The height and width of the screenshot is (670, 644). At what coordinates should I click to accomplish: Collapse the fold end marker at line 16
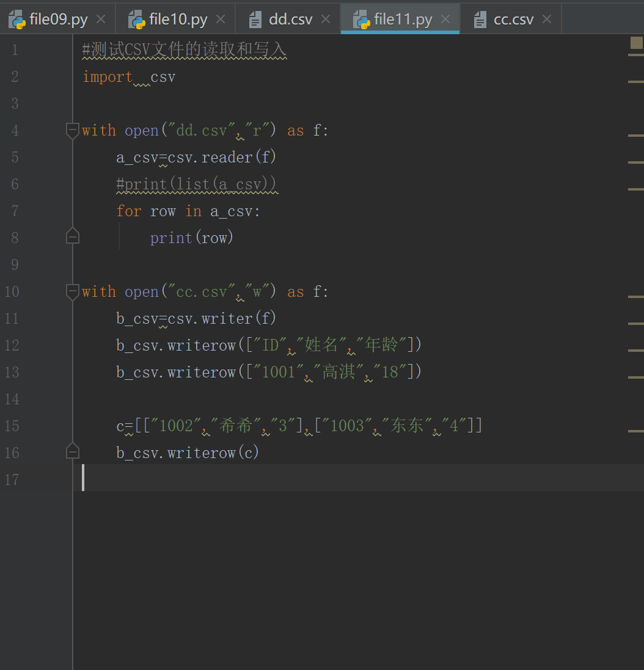click(73, 451)
